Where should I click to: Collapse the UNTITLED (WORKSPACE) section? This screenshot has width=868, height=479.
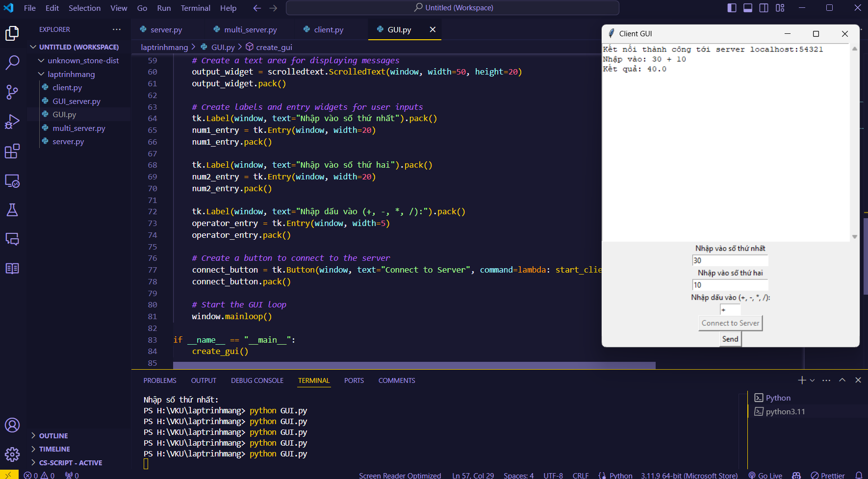click(78, 47)
